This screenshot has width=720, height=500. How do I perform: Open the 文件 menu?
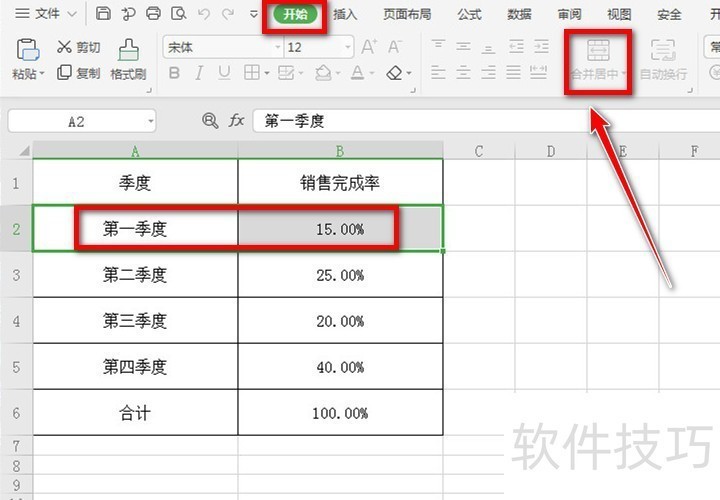coord(45,14)
